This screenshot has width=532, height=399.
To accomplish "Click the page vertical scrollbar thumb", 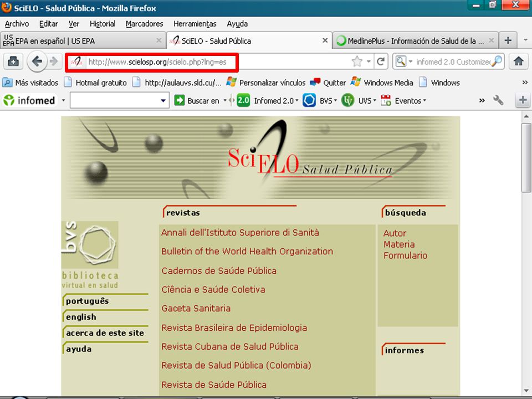I will click(526, 158).
